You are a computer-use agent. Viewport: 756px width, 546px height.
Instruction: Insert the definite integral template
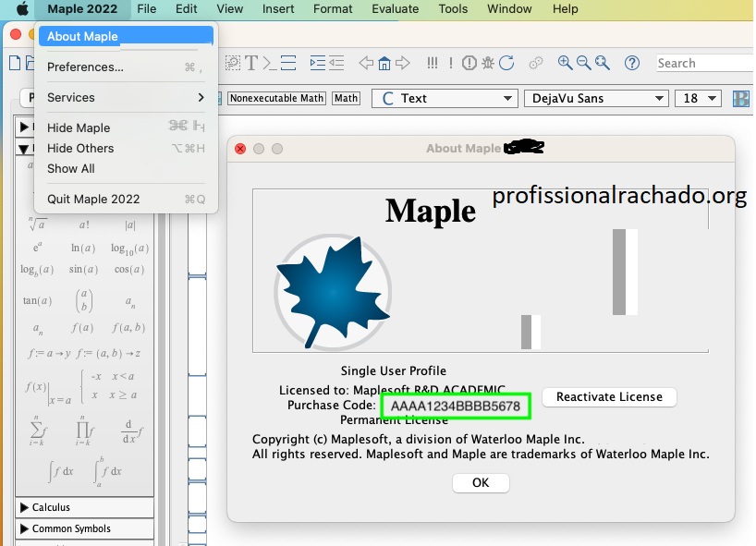107,472
